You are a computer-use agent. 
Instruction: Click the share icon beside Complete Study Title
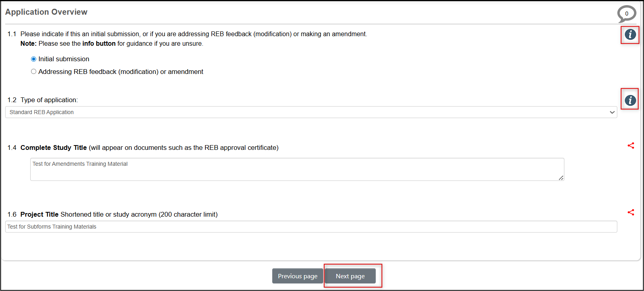(x=631, y=145)
